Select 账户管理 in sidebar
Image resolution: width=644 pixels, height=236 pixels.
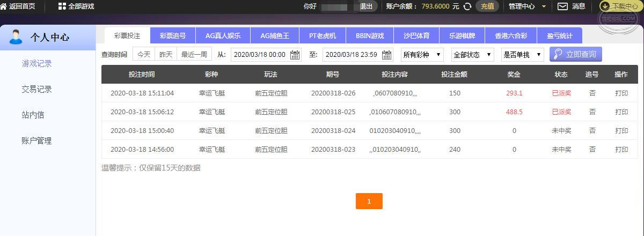[x=36, y=141]
